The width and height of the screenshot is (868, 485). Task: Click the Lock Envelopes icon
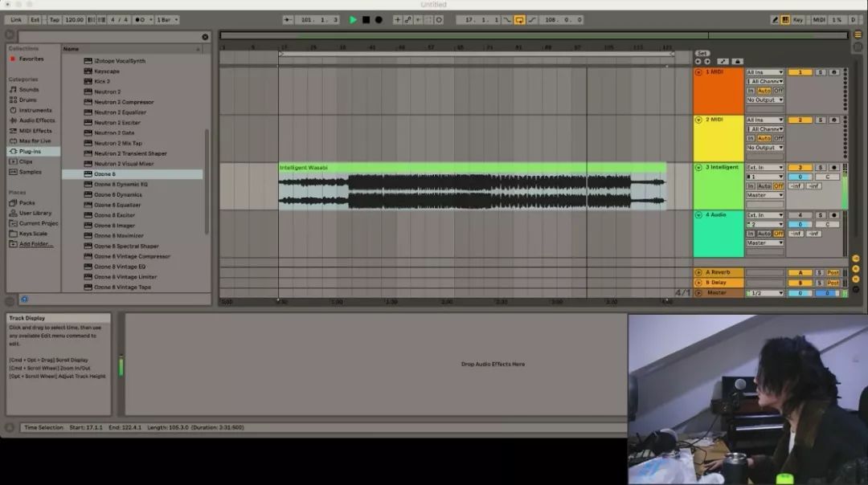[x=737, y=61]
